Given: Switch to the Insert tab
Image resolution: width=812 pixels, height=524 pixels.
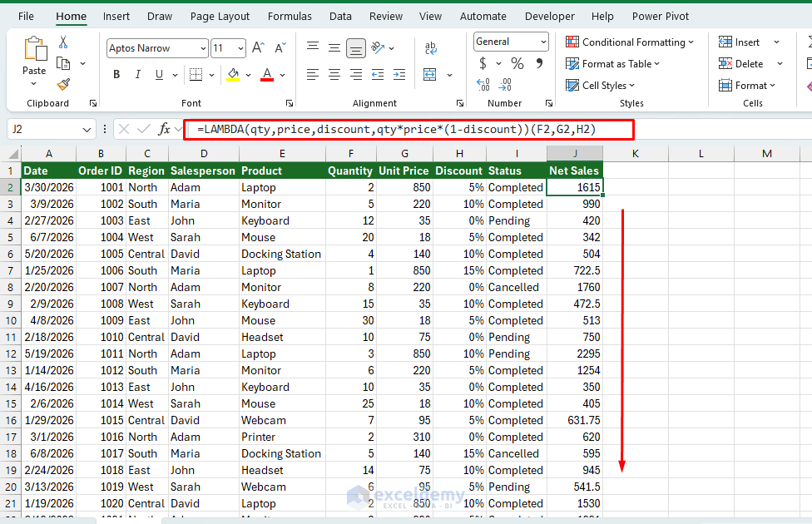Looking at the screenshot, I should tap(116, 16).
